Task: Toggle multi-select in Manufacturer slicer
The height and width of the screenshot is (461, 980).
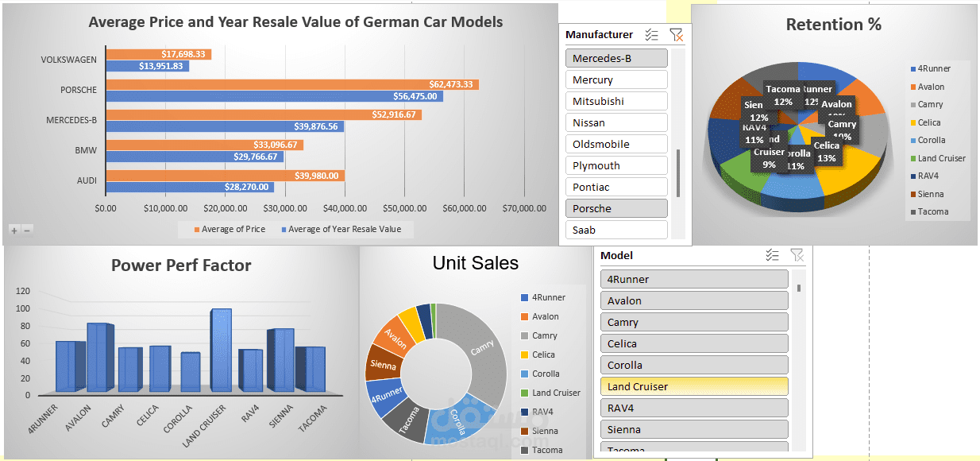Action: (651, 34)
